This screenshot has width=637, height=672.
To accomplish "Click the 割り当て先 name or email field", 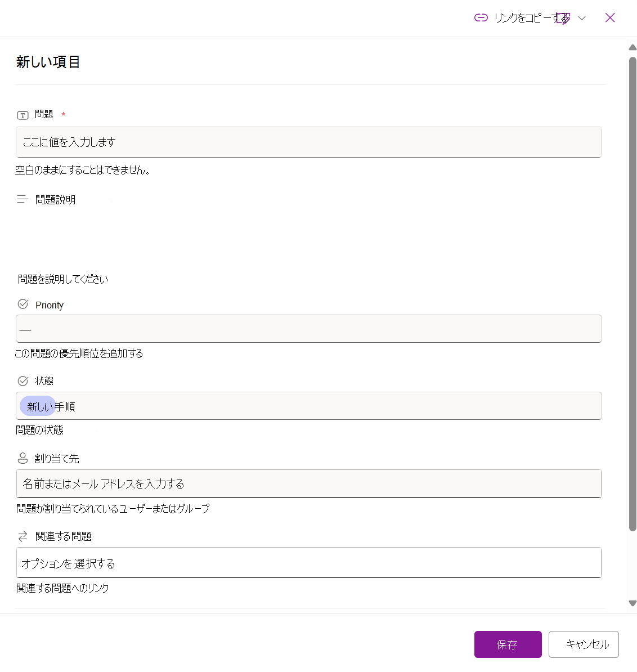I will point(309,483).
